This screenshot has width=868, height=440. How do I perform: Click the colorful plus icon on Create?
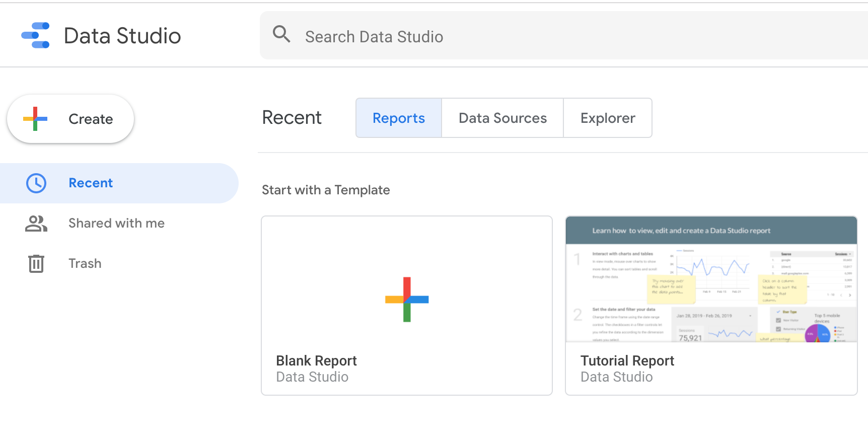[35, 119]
